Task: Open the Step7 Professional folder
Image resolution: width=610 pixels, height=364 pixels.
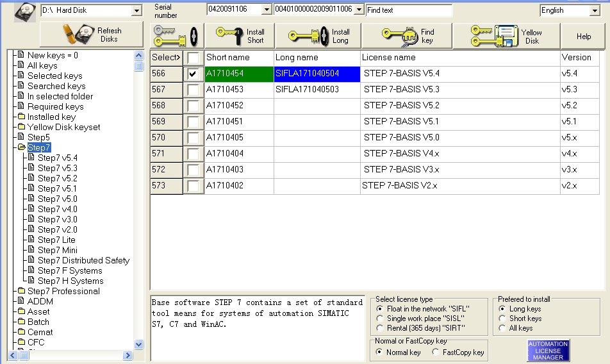Action: (63, 291)
